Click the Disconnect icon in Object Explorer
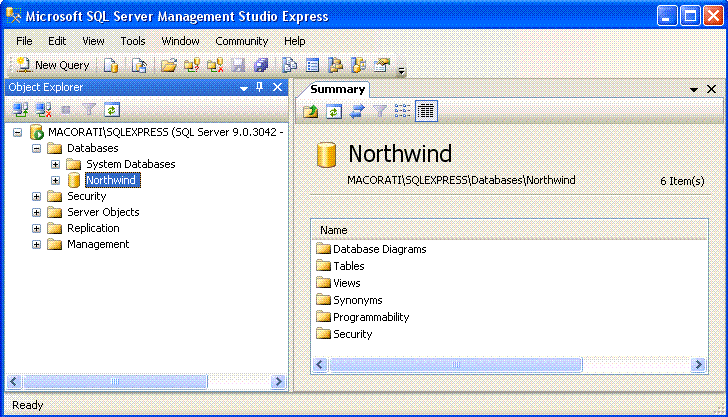The height and width of the screenshot is (417, 728). 43,110
